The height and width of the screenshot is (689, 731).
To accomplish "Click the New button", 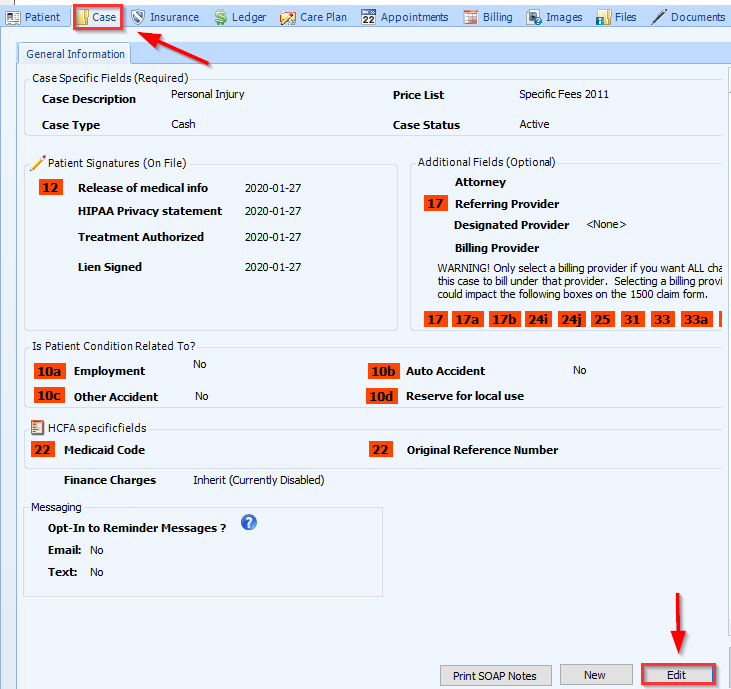I will click(595, 675).
